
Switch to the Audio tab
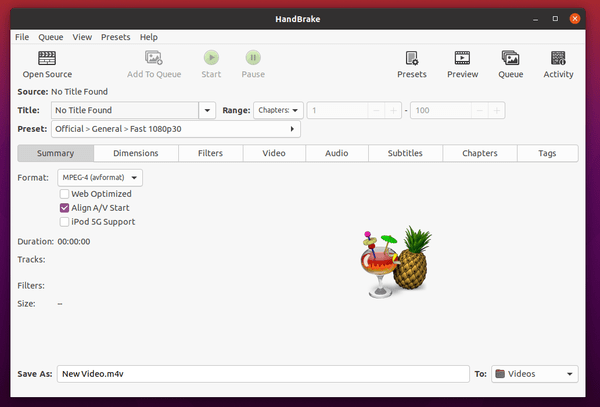point(337,153)
